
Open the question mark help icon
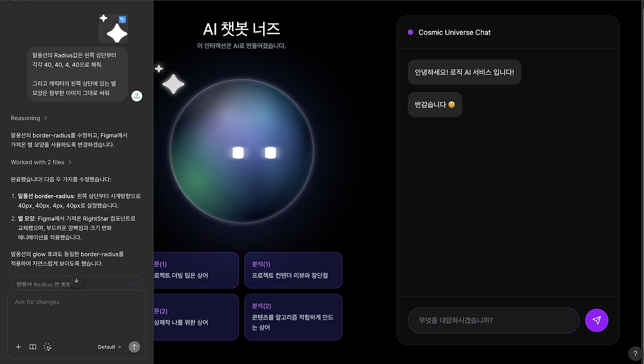pyautogui.click(x=635, y=353)
